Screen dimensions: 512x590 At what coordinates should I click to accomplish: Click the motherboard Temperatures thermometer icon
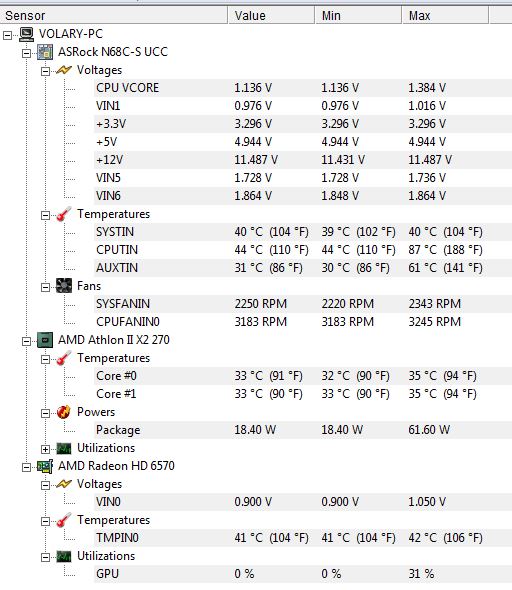click(x=64, y=214)
